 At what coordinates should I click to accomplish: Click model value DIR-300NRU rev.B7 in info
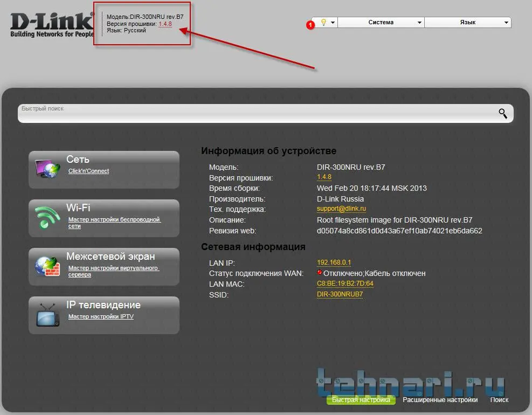click(351, 167)
